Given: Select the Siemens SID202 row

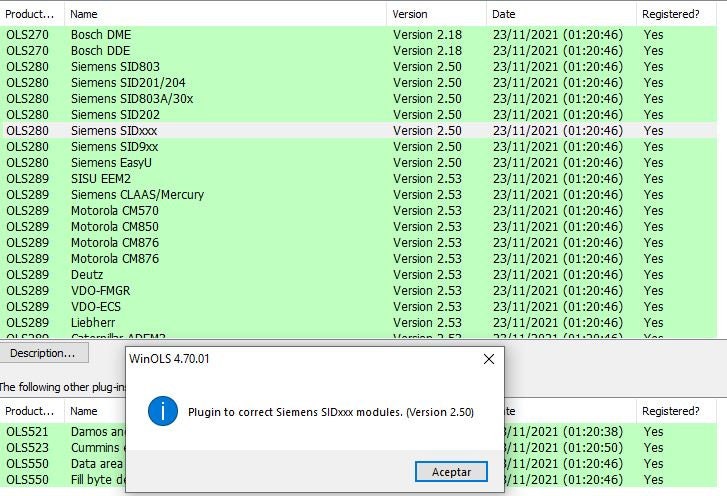Looking at the screenshot, I should pos(358,114).
